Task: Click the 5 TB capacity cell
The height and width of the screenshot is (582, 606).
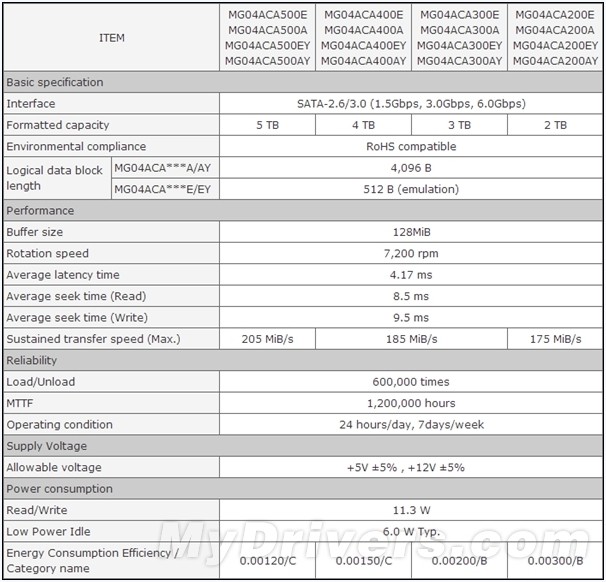Action: pos(267,125)
